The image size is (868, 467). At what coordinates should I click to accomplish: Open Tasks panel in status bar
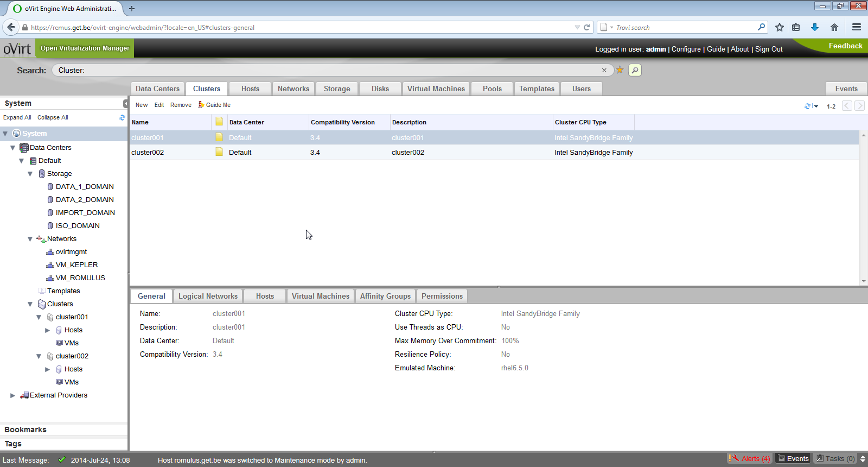pyautogui.click(x=835, y=458)
